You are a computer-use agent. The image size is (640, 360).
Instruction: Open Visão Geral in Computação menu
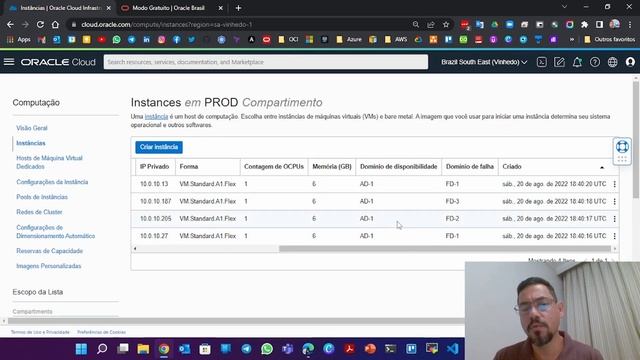tap(32, 128)
